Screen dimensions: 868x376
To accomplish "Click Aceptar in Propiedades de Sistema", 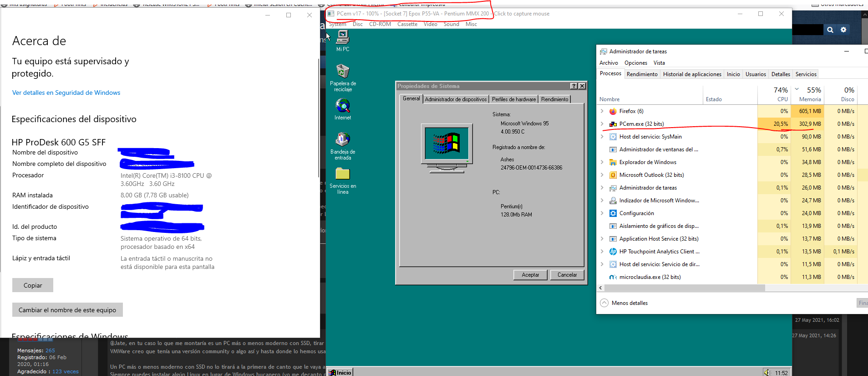I will (530, 275).
